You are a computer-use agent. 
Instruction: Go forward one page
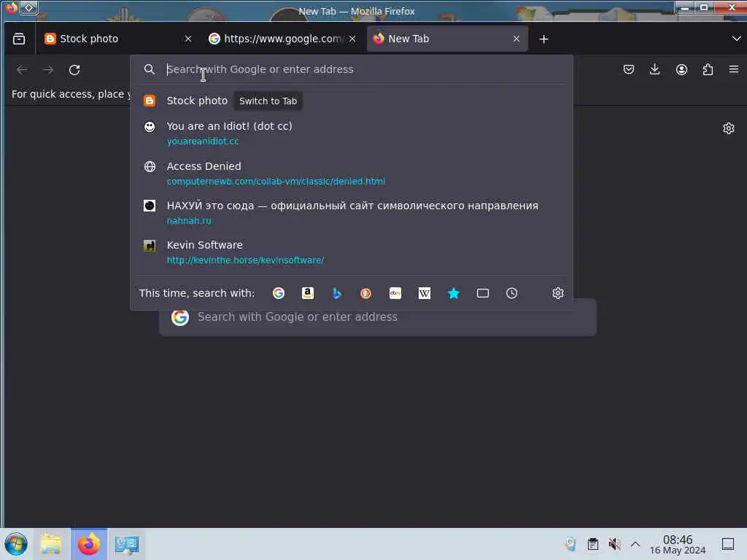tap(48, 70)
